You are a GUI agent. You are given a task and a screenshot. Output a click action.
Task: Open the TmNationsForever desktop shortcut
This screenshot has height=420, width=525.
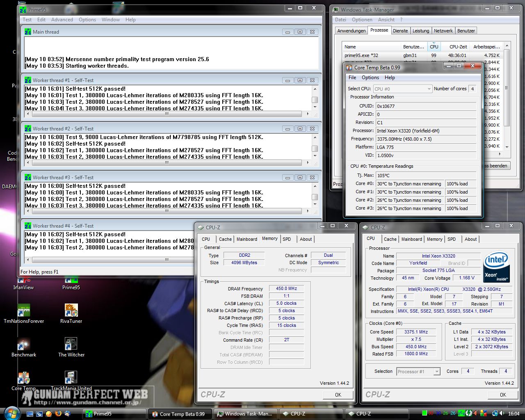tap(24, 314)
